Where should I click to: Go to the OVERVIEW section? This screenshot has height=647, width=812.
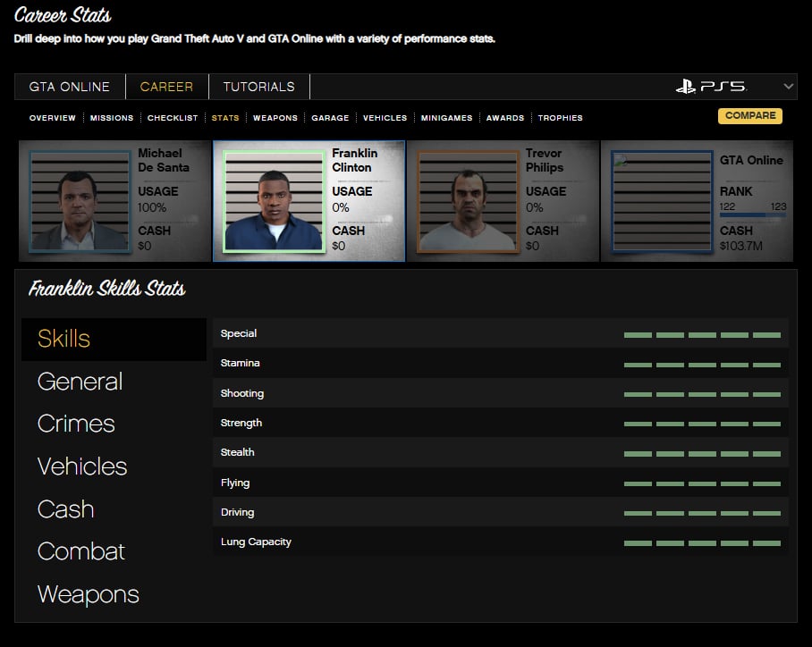[x=52, y=118]
